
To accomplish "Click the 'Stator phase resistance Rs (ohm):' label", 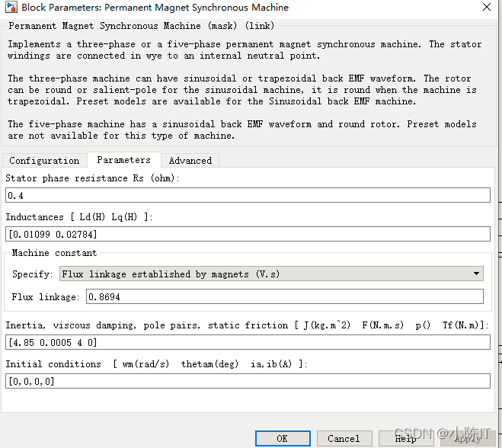I will 92,178.
